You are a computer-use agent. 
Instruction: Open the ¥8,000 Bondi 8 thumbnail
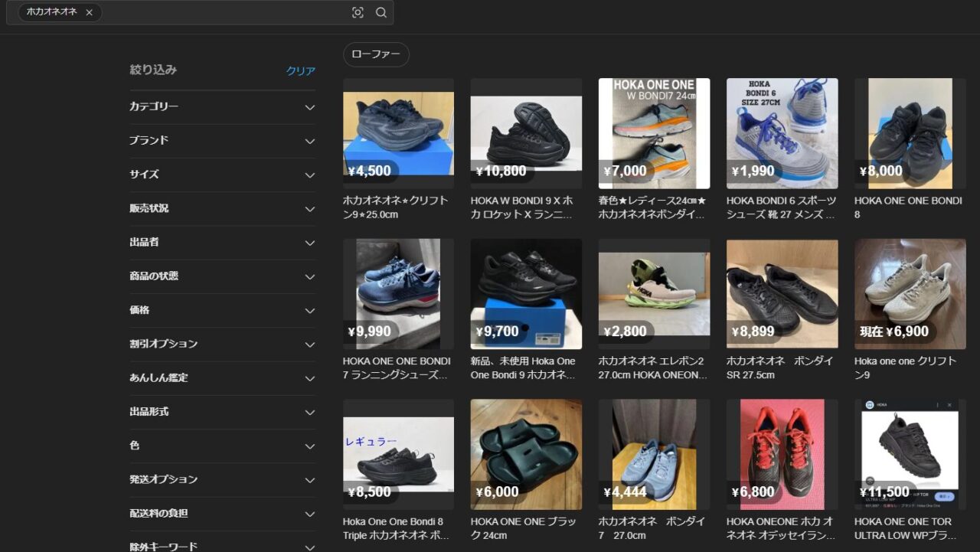tap(910, 133)
